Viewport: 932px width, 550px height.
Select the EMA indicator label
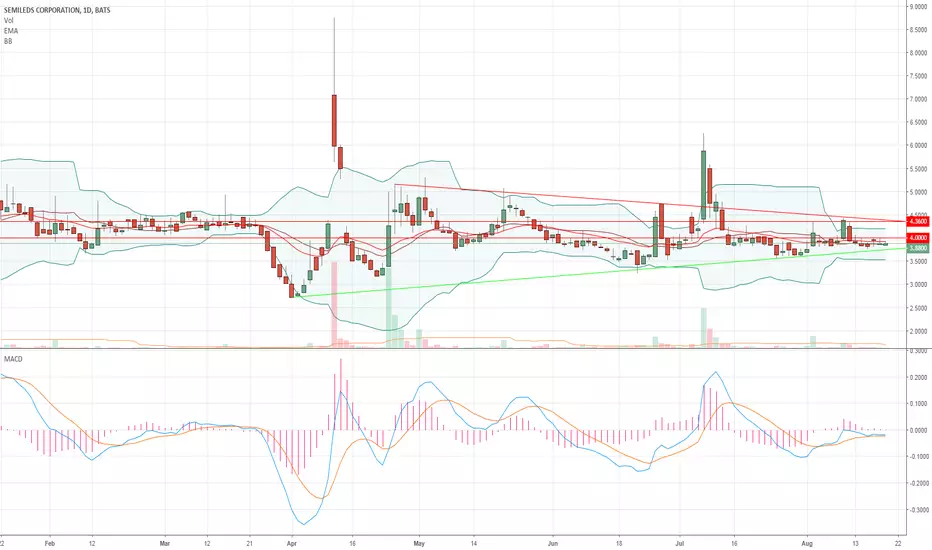click(x=11, y=30)
